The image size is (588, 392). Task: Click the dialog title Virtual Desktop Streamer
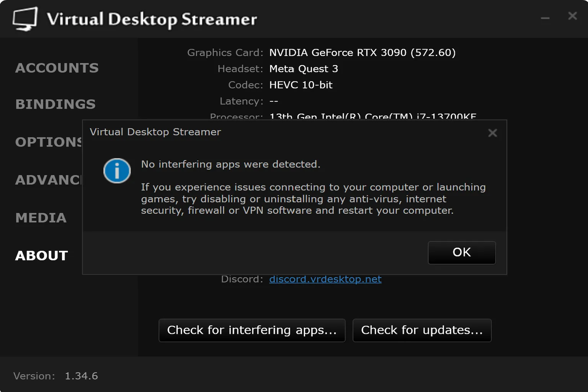point(155,132)
